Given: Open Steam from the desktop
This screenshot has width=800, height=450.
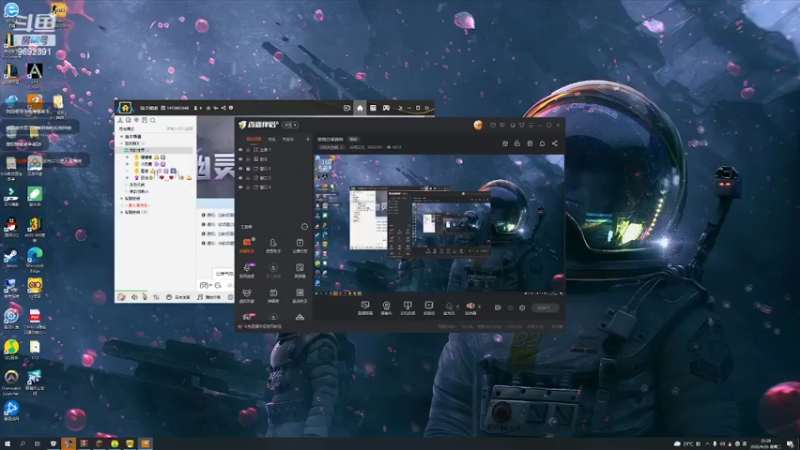Looking at the screenshot, I should [x=11, y=258].
